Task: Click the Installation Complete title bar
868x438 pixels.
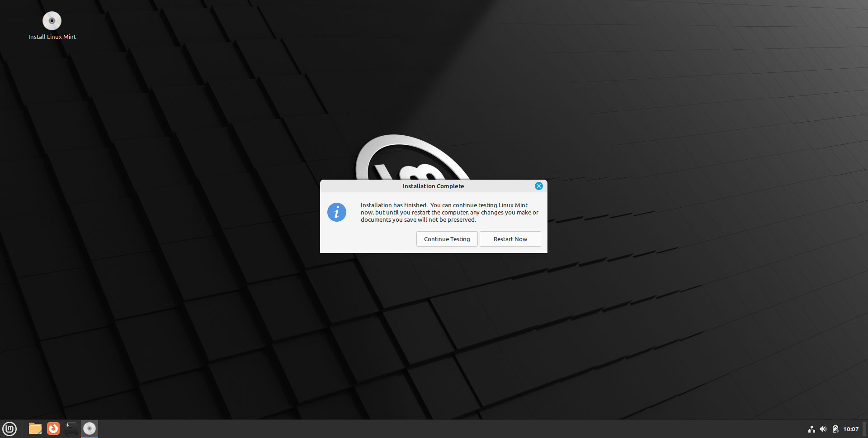Action: click(433, 186)
